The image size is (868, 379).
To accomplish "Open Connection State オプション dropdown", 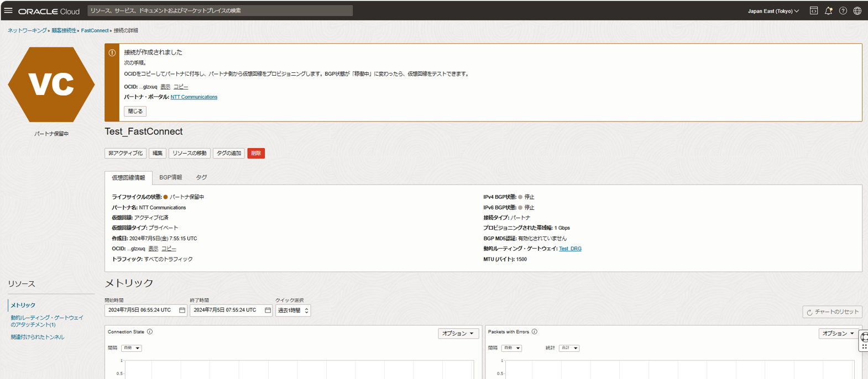I will (x=458, y=334).
